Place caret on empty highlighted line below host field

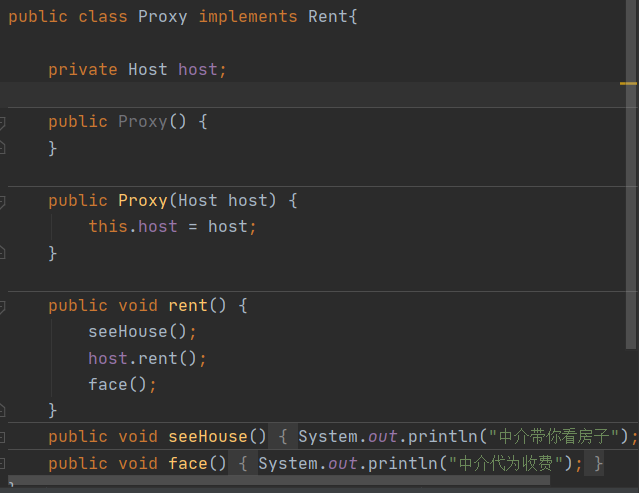313,95
